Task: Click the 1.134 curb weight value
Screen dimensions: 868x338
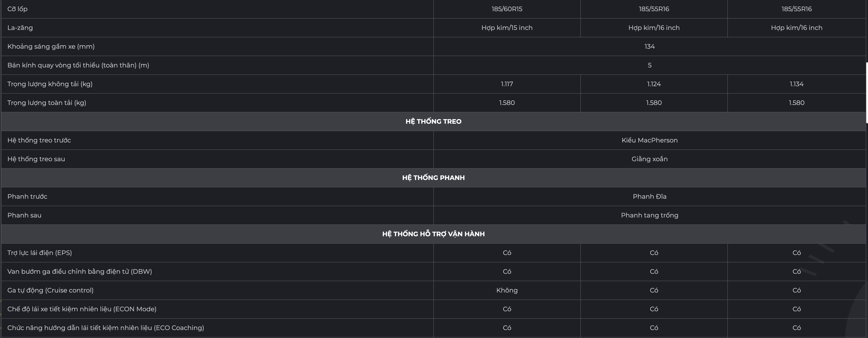Action: pos(797,84)
